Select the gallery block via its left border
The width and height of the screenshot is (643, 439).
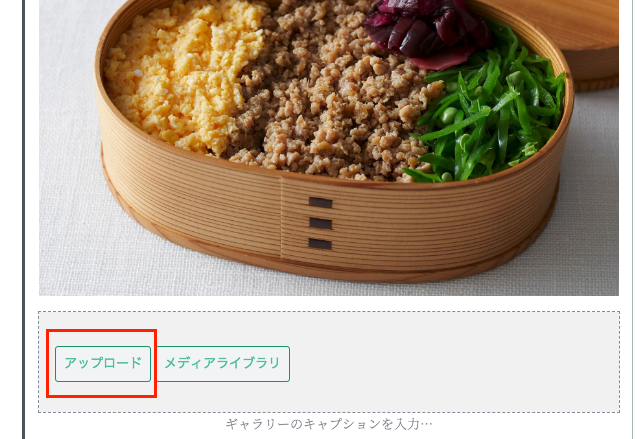pos(24,219)
